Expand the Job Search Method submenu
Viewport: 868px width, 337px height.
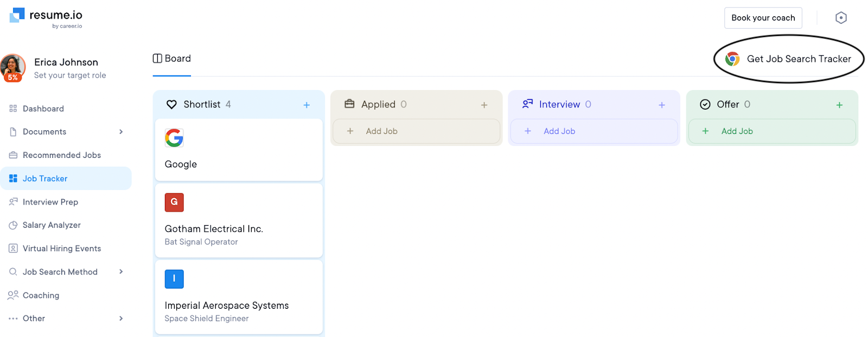[120, 272]
